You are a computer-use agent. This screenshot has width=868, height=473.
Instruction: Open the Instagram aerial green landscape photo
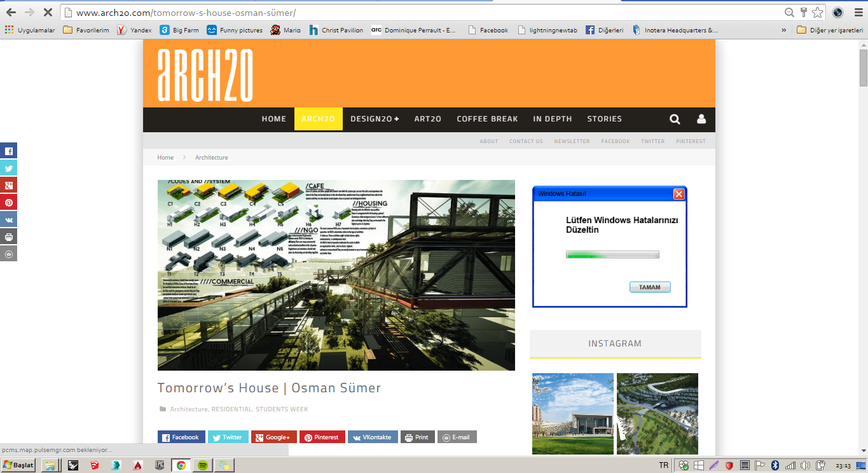pos(658,414)
